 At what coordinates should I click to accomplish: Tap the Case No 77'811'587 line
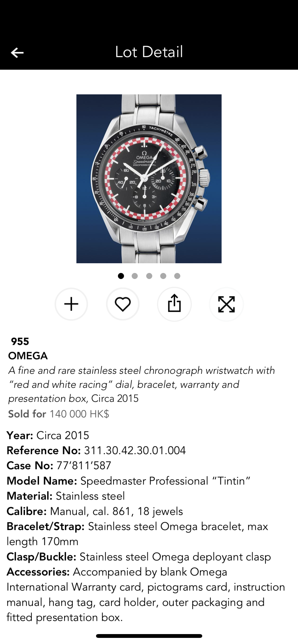tap(59, 466)
